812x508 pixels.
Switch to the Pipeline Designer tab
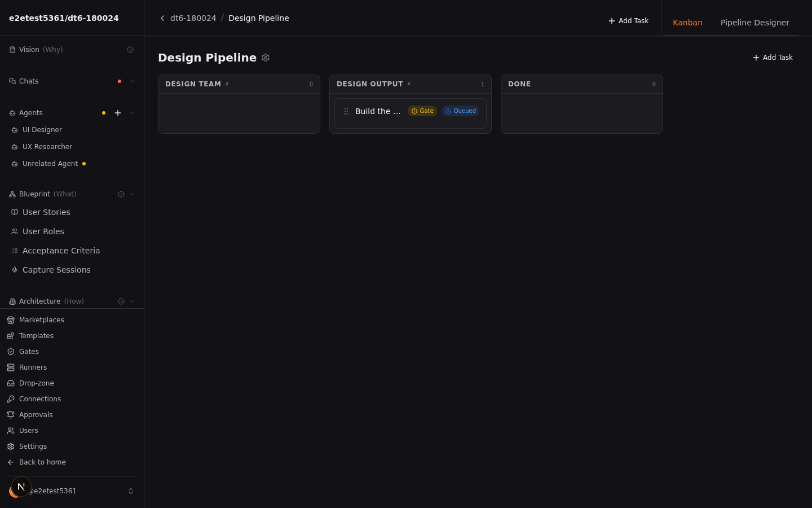coord(754,23)
